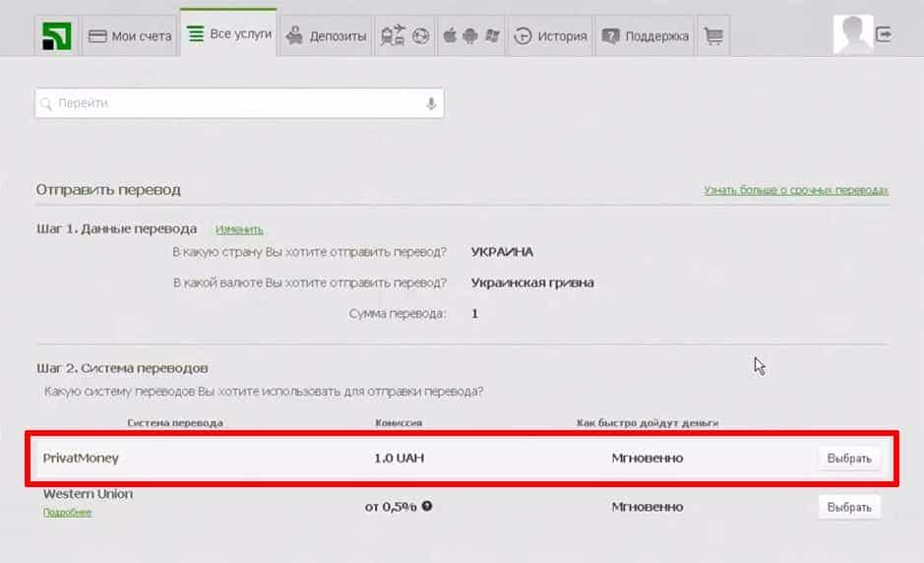Screen dimensions: 924x563
Task: Click the magnifier icon in search field
Action: click(x=46, y=103)
